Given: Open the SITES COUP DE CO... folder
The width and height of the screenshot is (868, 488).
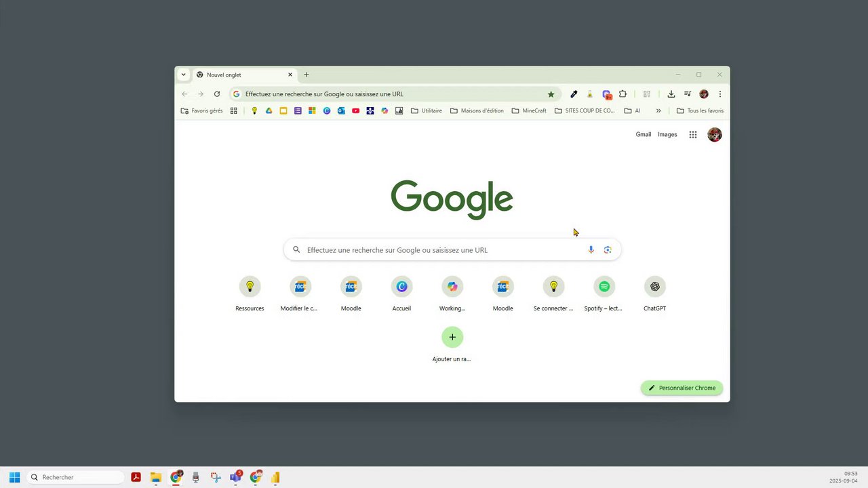Looking at the screenshot, I should tap(585, 110).
